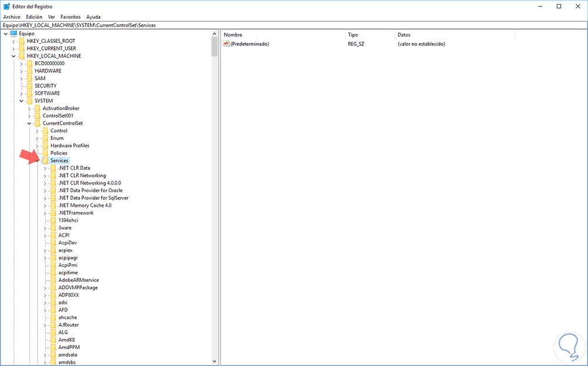Click the Tipo column header

(x=370, y=35)
